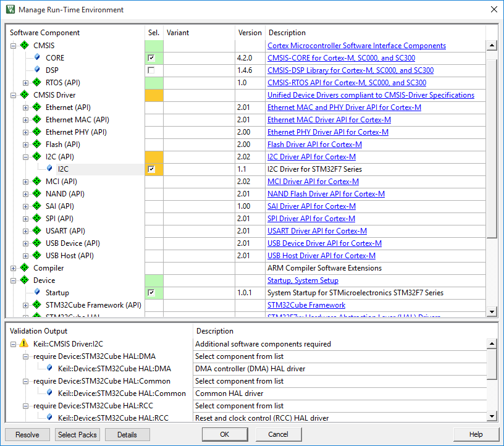The width and height of the screenshot is (504, 446).
Task: Click component list scroll down arrow
Action: point(492,311)
